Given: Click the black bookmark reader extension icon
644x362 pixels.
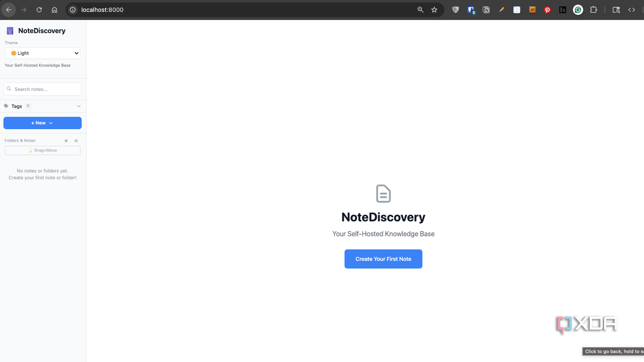Looking at the screenshot, I should point(562,10).
